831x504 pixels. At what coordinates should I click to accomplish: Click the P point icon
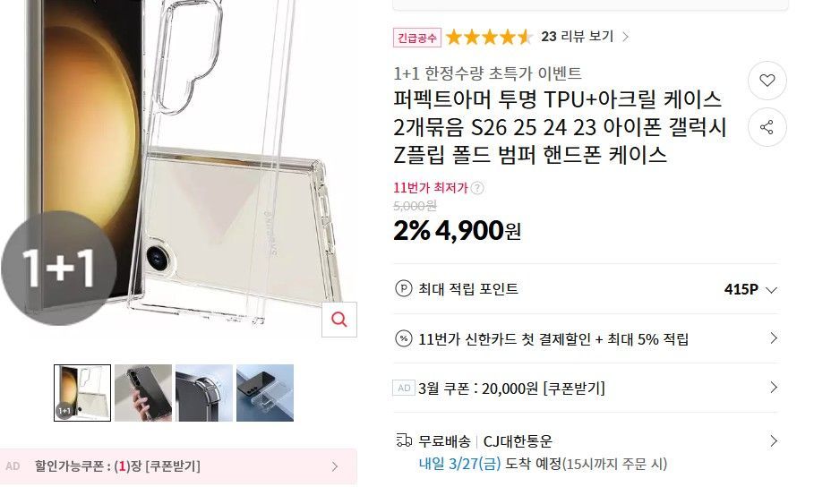pos(403,289)
